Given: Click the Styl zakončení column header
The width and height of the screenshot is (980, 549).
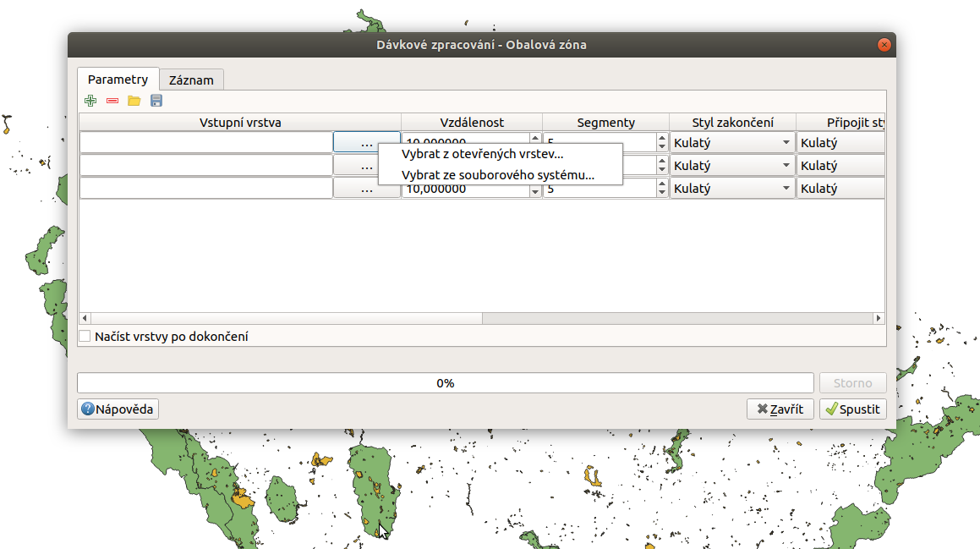Looking at the screenshot, I should point(732,123).
